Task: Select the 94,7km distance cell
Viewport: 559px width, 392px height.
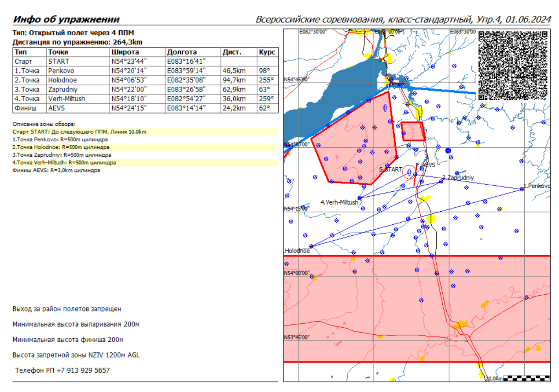Action: (x=234, y=80)
